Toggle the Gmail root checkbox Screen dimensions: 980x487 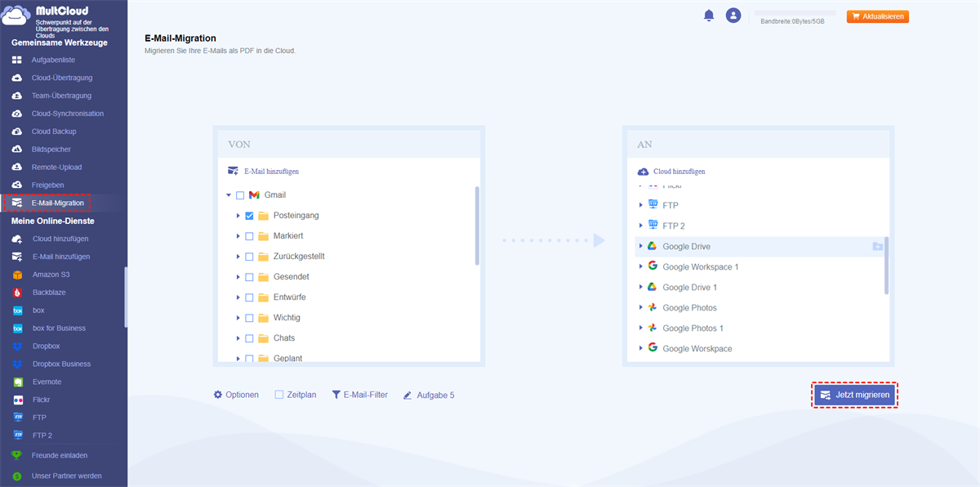(240, 195)
